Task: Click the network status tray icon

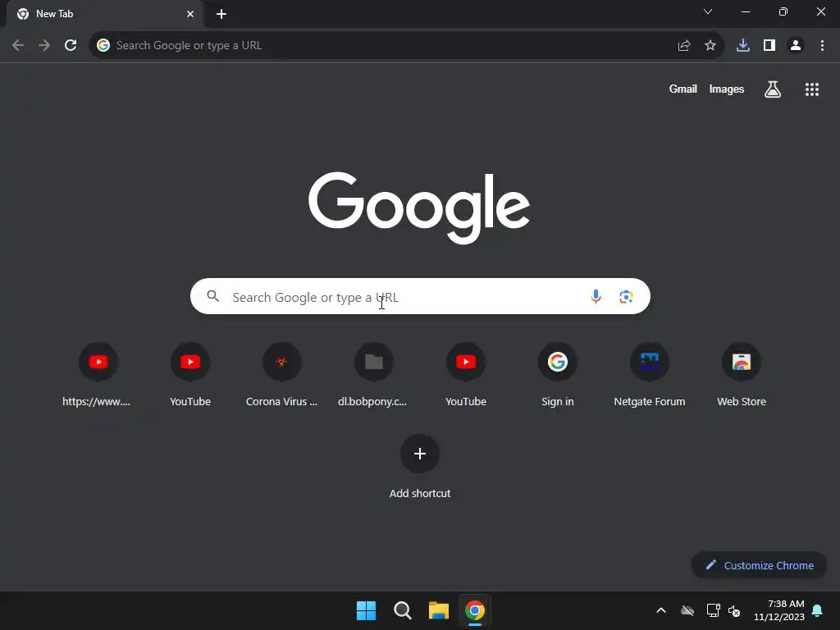Action: pyautogui.click(x=713, y=610)
